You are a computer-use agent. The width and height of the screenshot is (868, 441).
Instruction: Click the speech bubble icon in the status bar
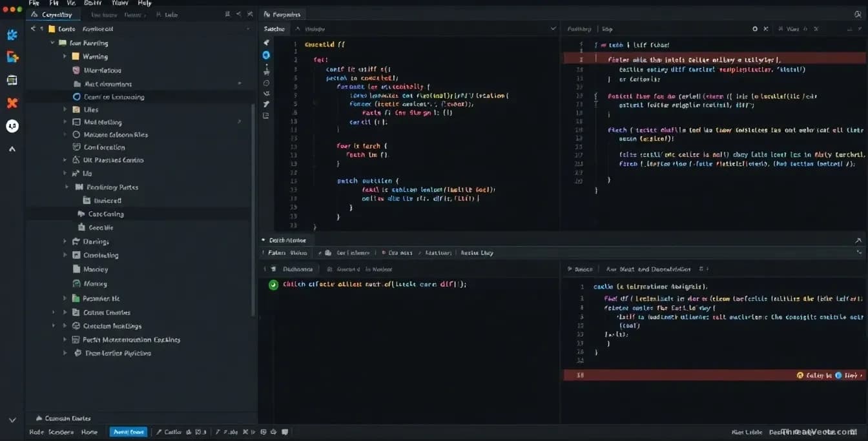[x=285, y=432]
